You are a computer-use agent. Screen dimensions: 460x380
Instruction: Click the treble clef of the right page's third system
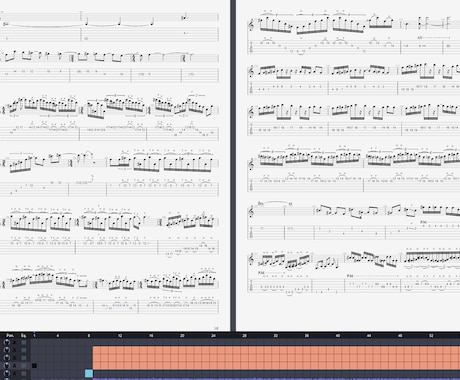pos(251,112)
